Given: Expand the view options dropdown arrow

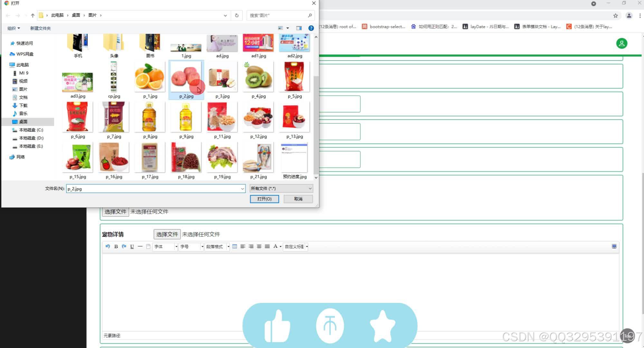Looking at the screenshot, I should point(288,28).
